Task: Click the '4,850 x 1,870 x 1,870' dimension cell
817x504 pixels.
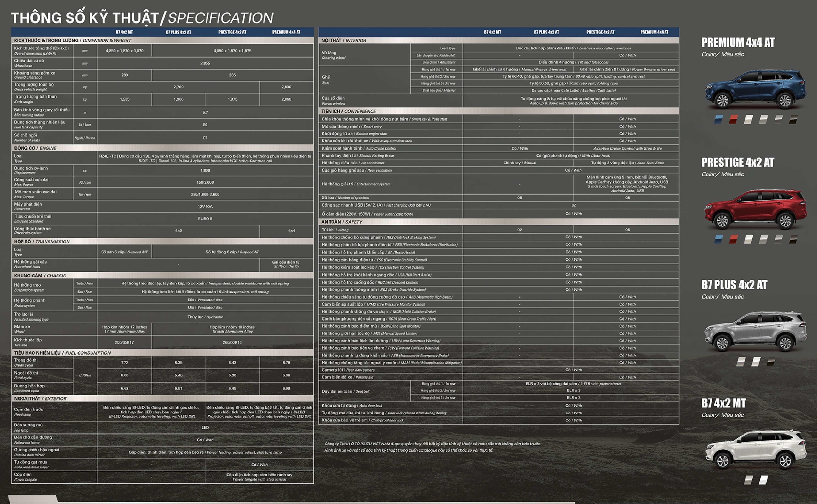Action: (x=124, y=51)
